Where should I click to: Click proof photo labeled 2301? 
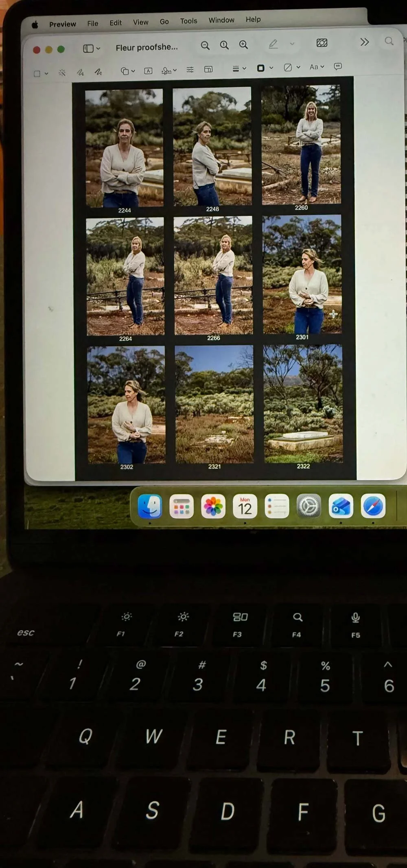pos(302,274)
